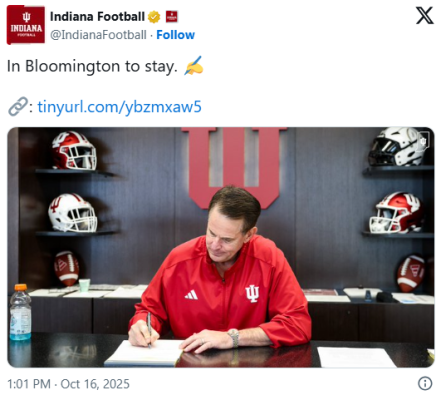
Task: Open the @IndianaFootball handle
Action: [x=98, y=35]
